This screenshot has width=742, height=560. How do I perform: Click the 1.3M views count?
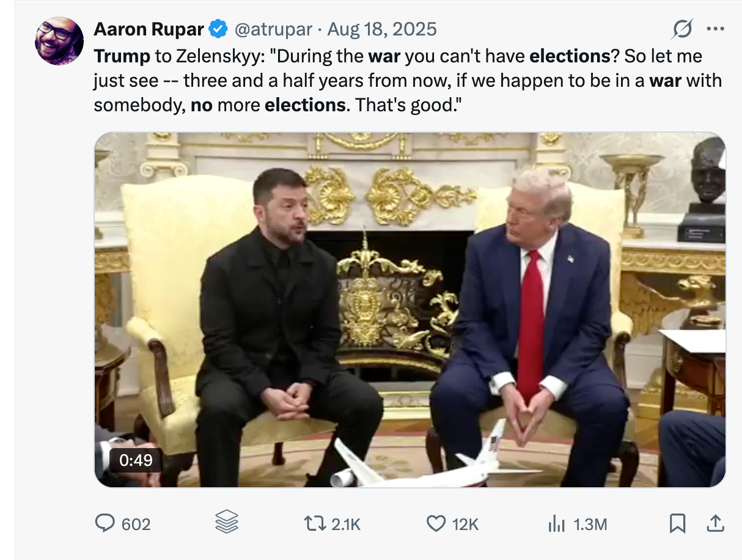tap(590, 524)
